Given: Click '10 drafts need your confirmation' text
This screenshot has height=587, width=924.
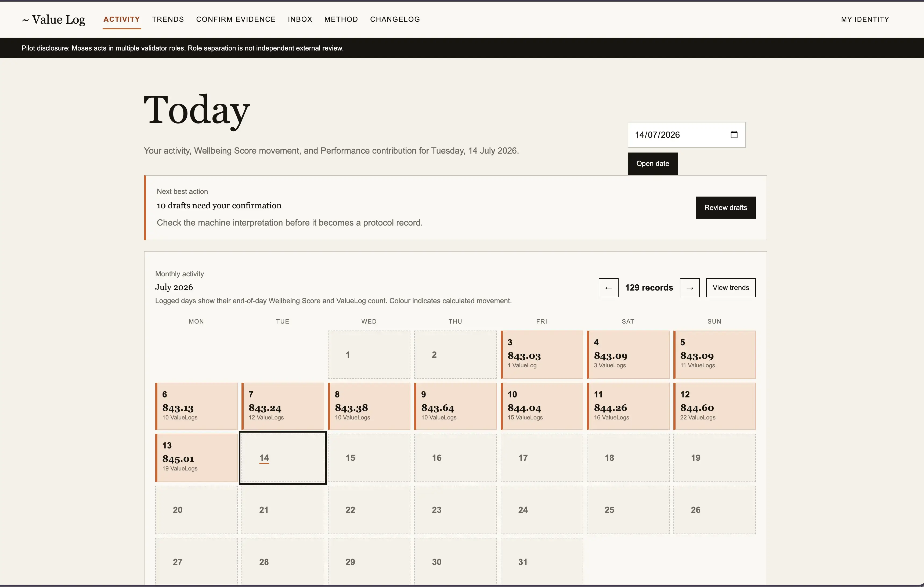Looking at the screenshot, I should tap(219, 206).
